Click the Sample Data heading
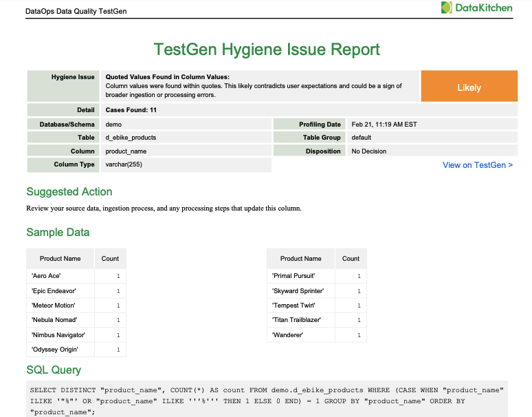The width and height of the screenshot is (532, 417). 58,233
